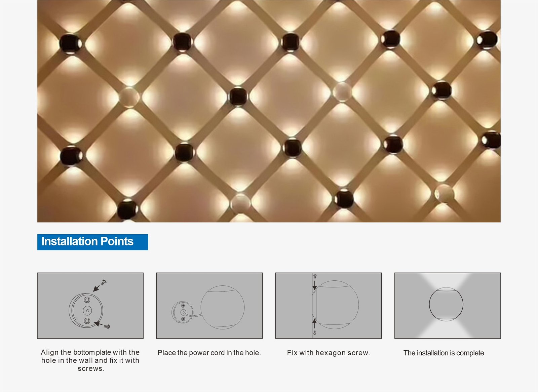Select 'The installation is complete' caption
The image size is (538, 392).
coord(444,353)
